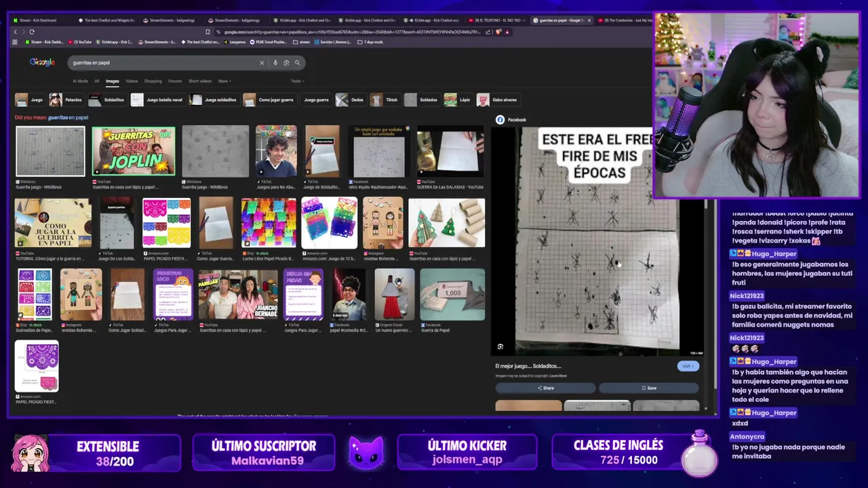Open the Facebook source icon in the preview
The height and width of the screenshot is (488, 868).
point(500,120)
